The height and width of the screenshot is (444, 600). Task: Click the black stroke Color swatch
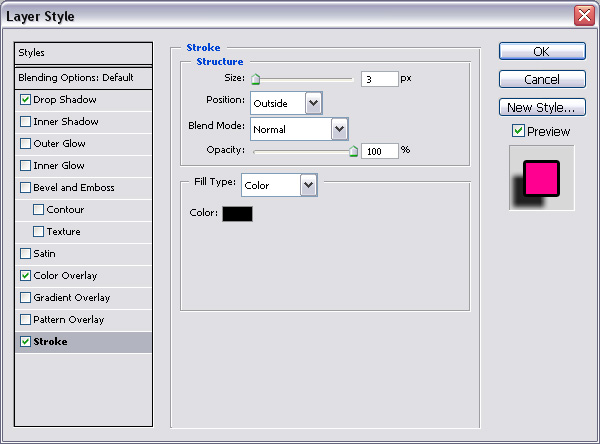238,213
